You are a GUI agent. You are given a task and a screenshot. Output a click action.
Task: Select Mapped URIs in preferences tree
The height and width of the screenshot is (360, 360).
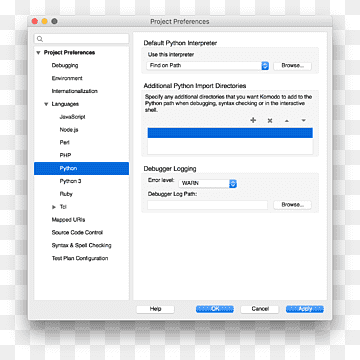(x=68, y=220)
